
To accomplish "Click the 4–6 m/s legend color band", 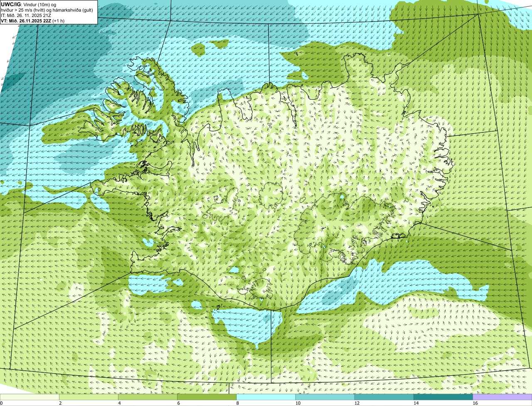I will (148, 397).
